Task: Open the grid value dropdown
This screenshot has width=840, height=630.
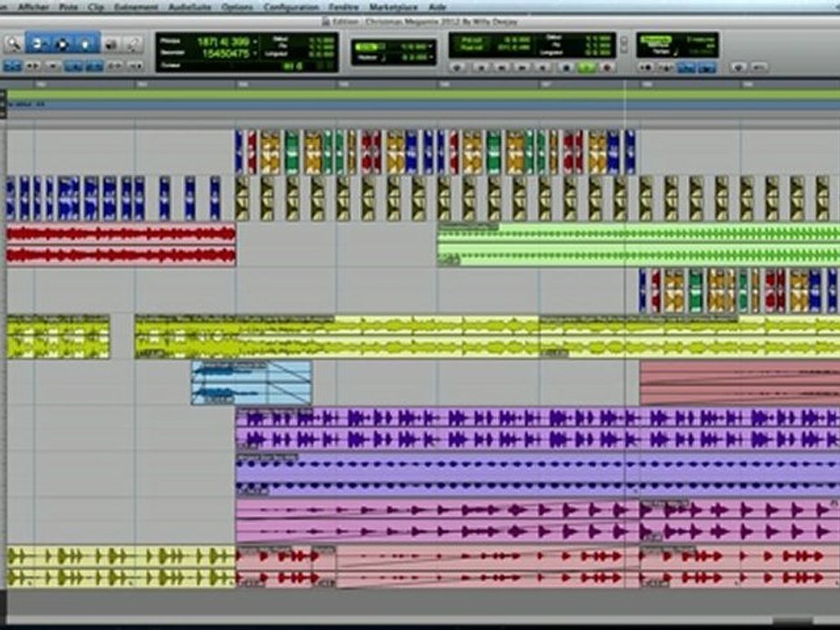Action: tap(430, 47)
